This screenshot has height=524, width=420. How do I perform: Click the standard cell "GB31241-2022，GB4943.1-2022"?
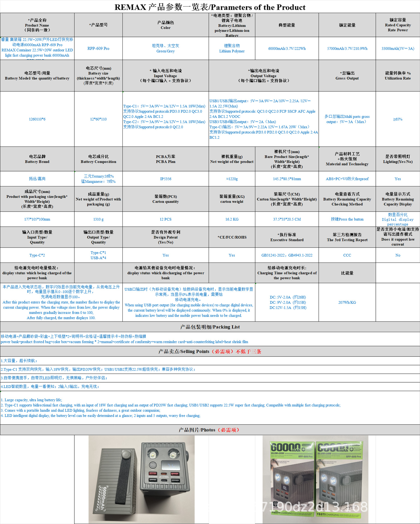(x=287, y=255)
